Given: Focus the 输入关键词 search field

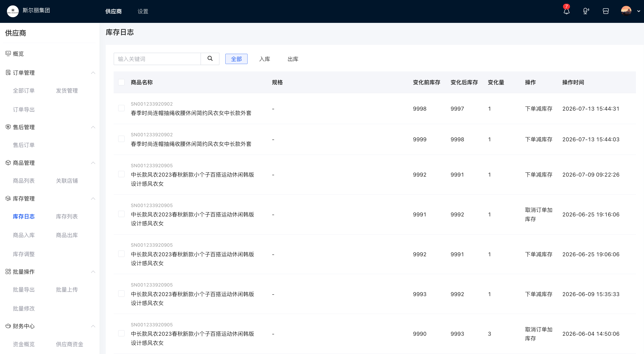Looking at the screenshot, I should tap(157, 59).
